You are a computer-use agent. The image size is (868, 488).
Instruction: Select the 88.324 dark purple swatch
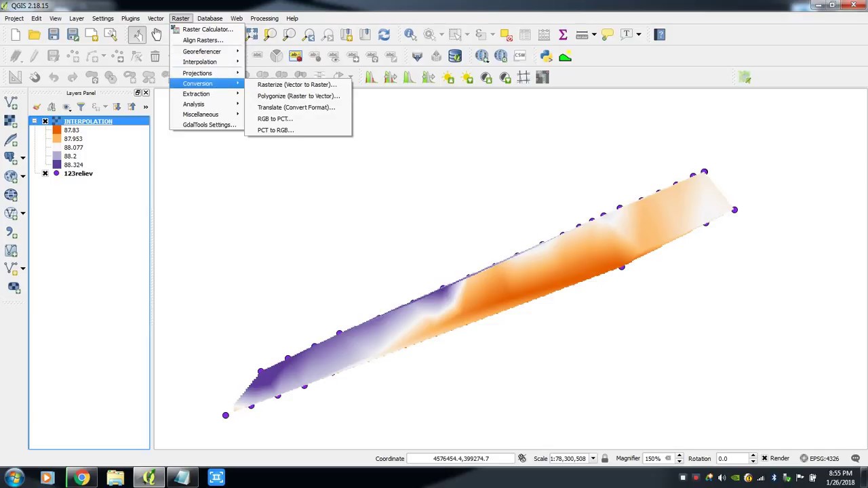point(56,165)
